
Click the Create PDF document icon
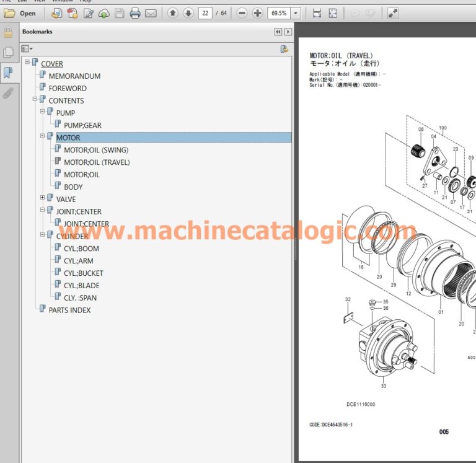[73, 14]
